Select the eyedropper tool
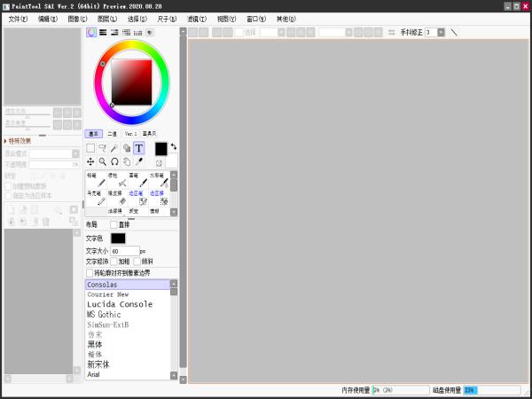 139,162
